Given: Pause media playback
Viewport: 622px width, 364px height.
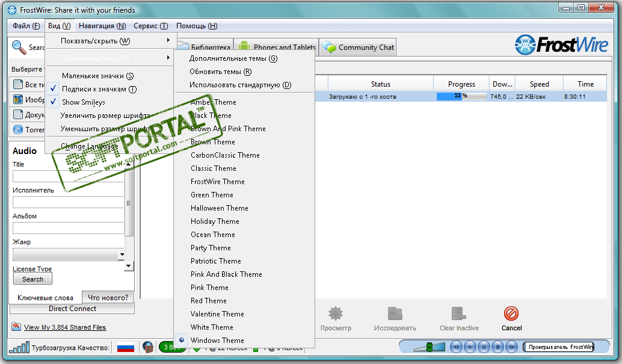Looking at the screenshot, I should tap(484, 347).
